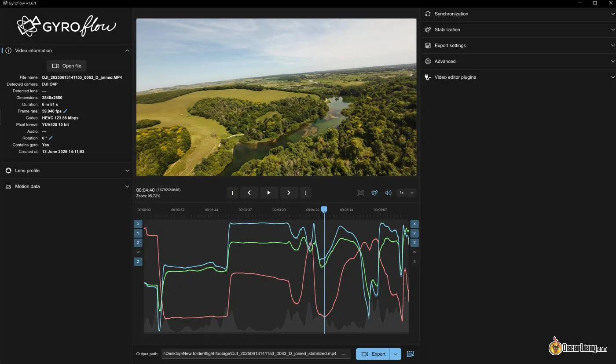Expand the Synchronization section chevron
The image size is (616, 364).
tap(613, 14)
